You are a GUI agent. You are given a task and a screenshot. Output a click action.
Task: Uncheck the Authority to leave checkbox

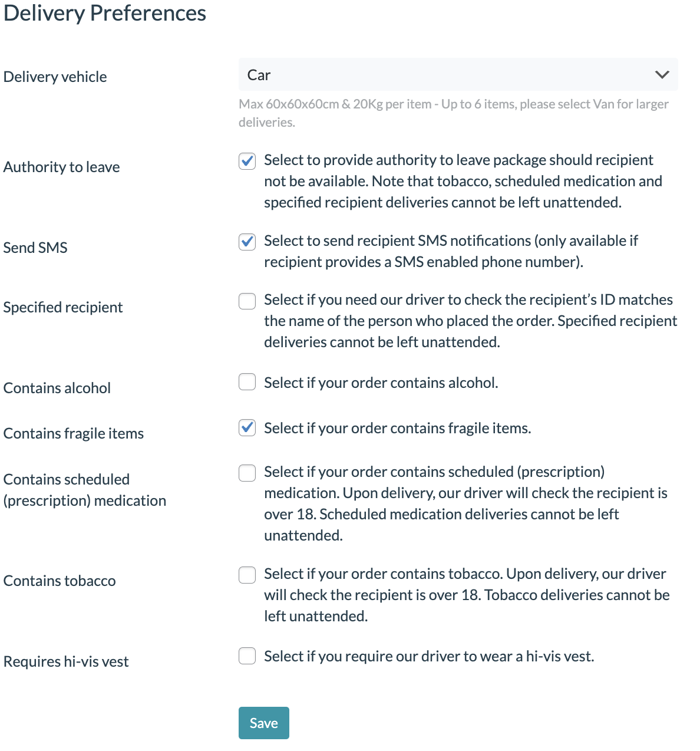pyautogui.click(x=247, y=161)
